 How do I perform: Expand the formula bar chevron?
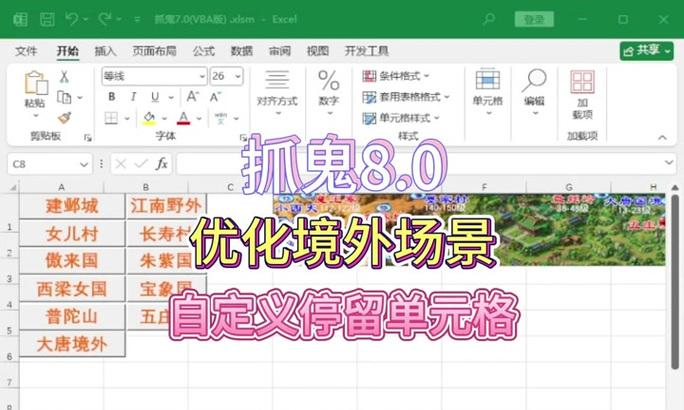click(x=669, y=162)
